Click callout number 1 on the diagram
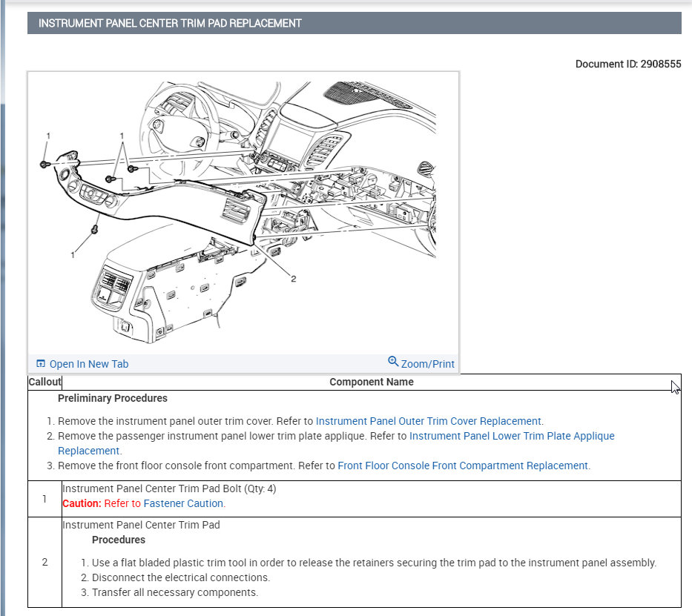Image resolution: width=692 pixels, height=616 pixels. pyautogui.click(x=49, y=136)
